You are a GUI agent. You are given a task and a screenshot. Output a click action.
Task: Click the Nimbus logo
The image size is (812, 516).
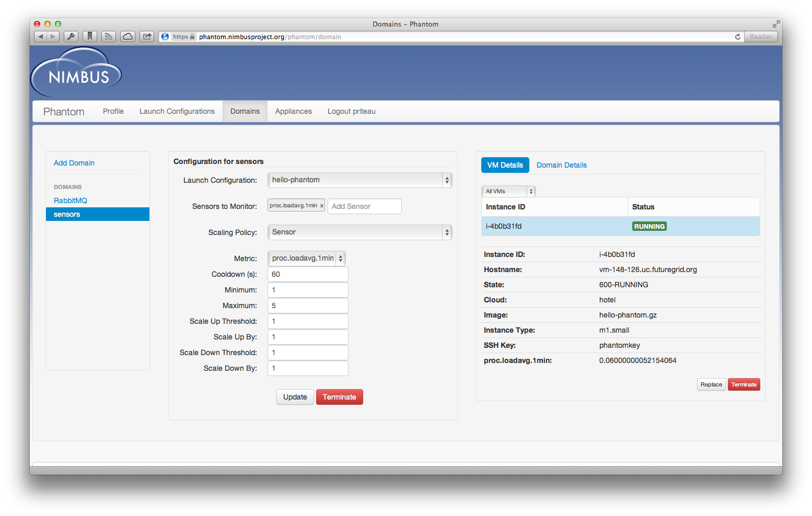76,72
